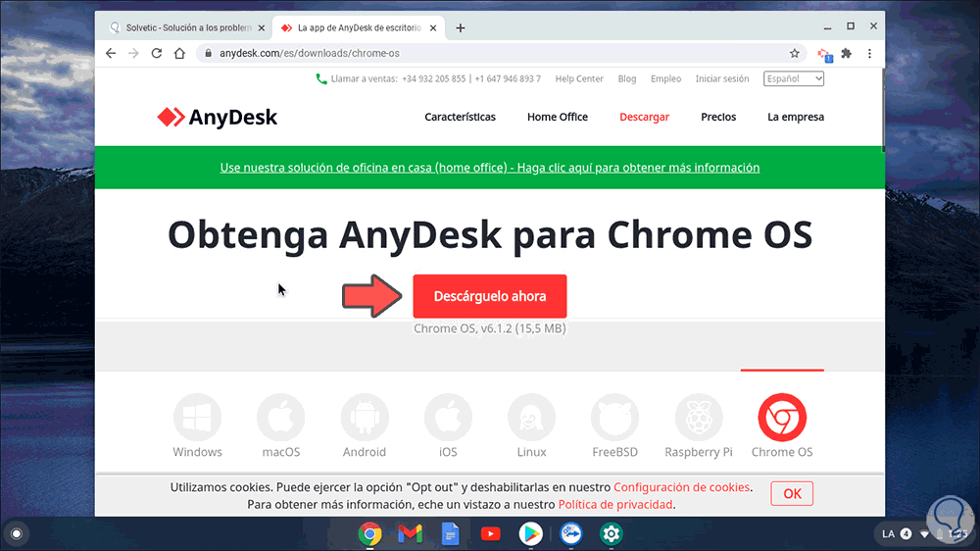Select the La app de AnyDesk tab
This screenshot has height=551, width=980.
[360, 27]
